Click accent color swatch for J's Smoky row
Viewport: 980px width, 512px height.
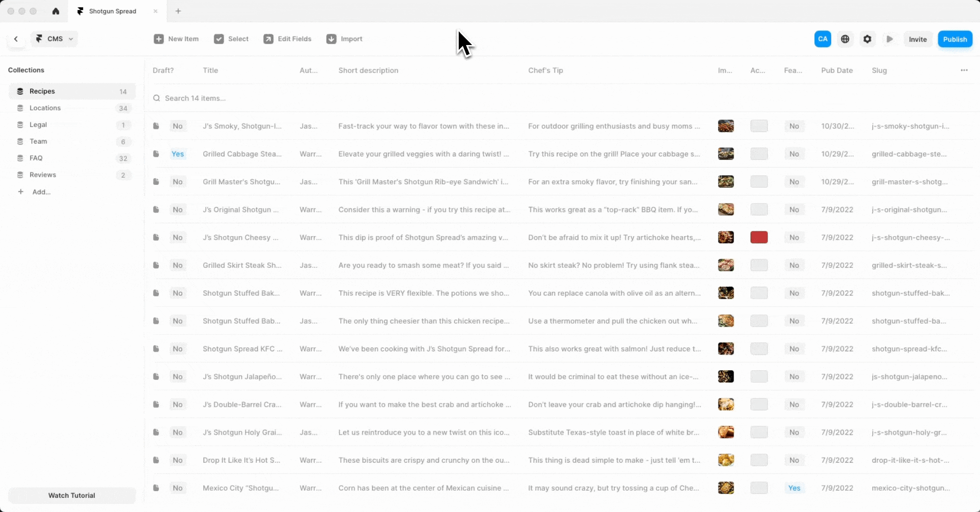(x=759, y=126)
